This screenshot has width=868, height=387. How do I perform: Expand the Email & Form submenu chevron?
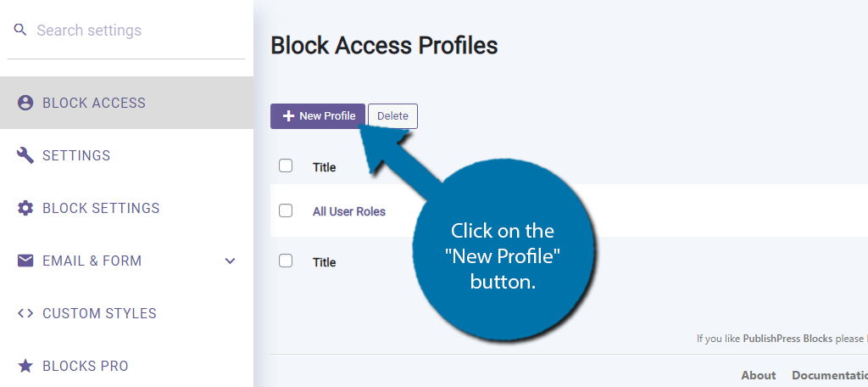tap(231, 261)
